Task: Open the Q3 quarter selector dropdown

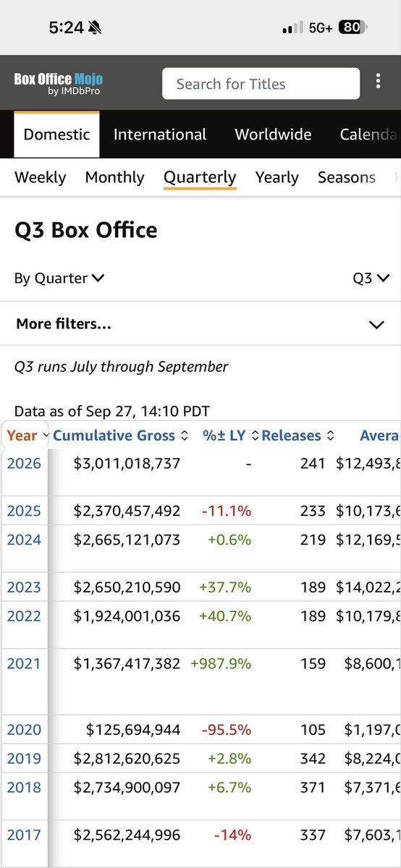Action: coord(371,278)
